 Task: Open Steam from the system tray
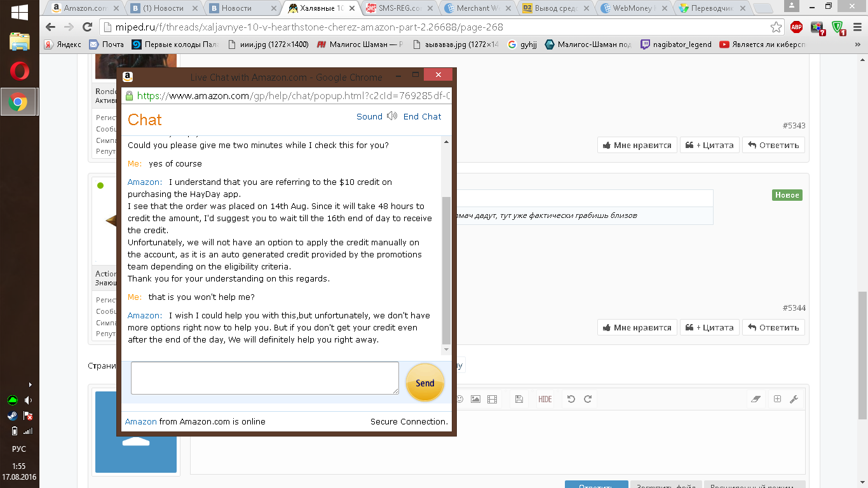(x=12, y=416)
